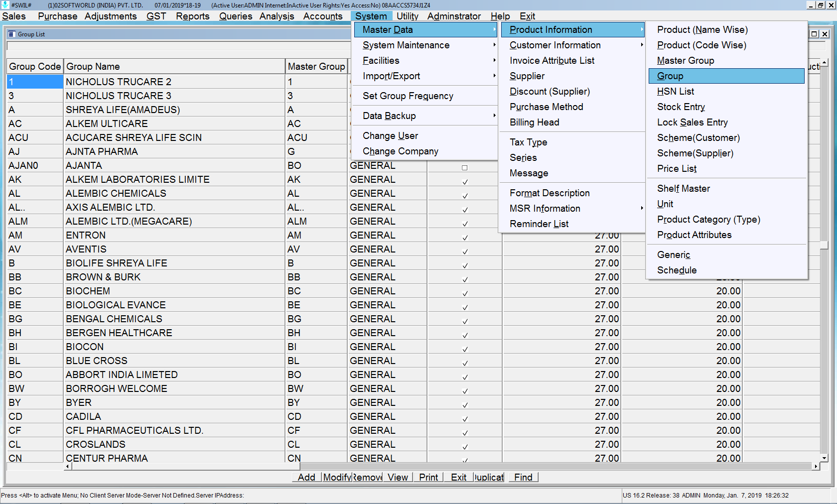Image resolution: width=837 pixels, height=504 pixels.
Task: Expand the MSR Information submenu
Action: (572, 209)
